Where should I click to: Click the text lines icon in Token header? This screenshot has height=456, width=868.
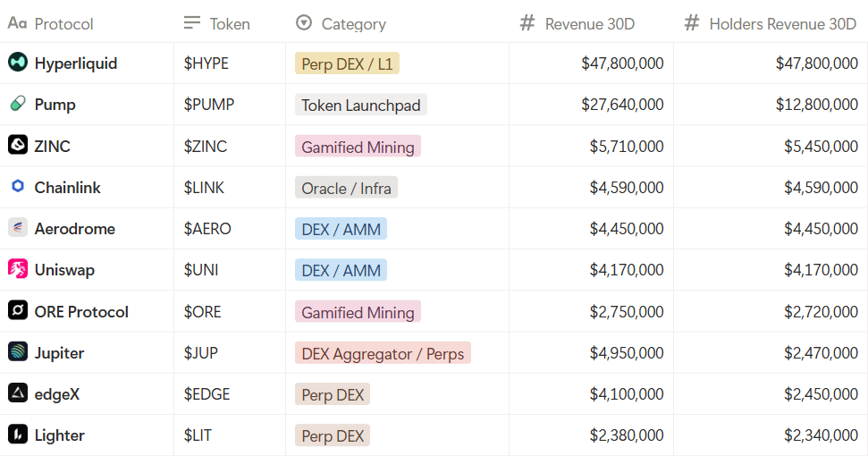click(192, 22)
